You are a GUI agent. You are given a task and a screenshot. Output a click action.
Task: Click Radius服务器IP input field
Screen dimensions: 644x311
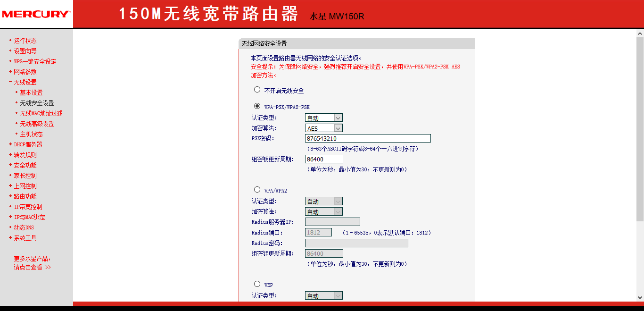pyautogui.click(x=332, y=222)
